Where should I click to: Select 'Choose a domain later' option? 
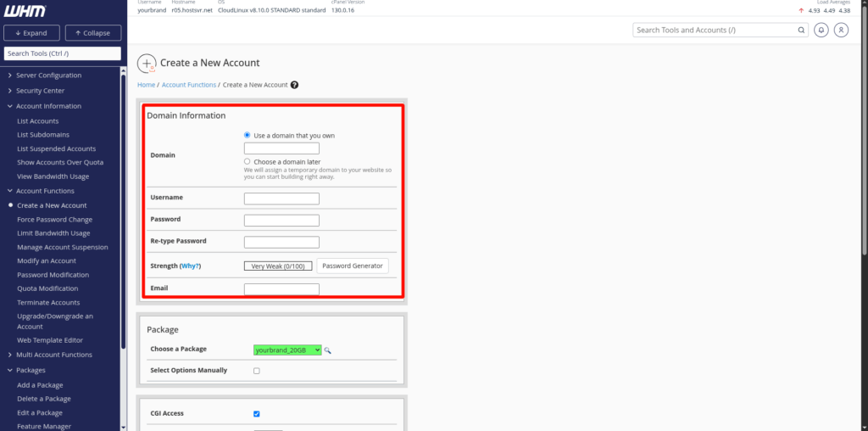(x=248, y=161)
